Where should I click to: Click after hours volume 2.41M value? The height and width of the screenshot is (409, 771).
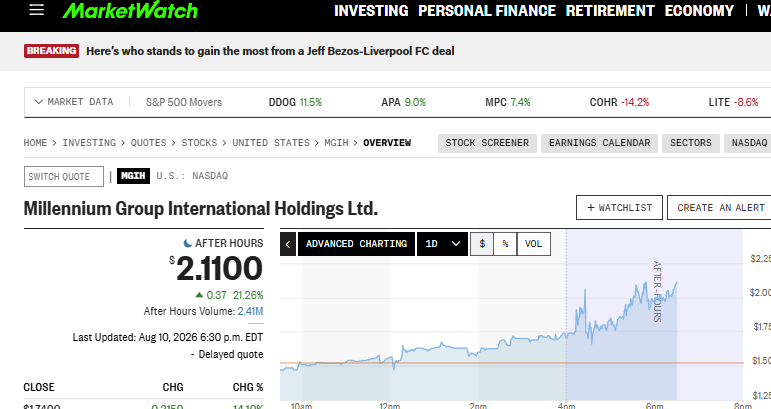(250, 311)
